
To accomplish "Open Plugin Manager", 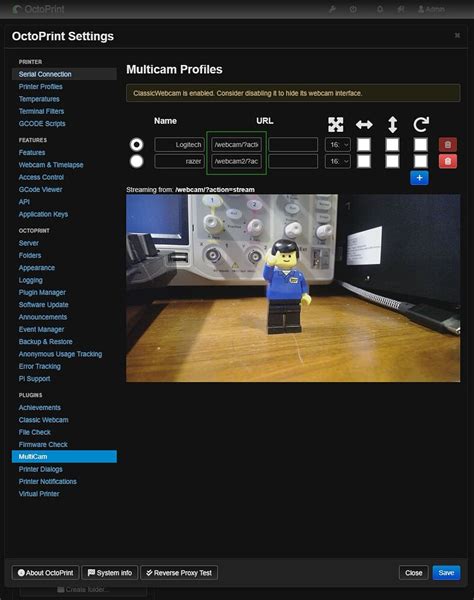I will (42, 292).
